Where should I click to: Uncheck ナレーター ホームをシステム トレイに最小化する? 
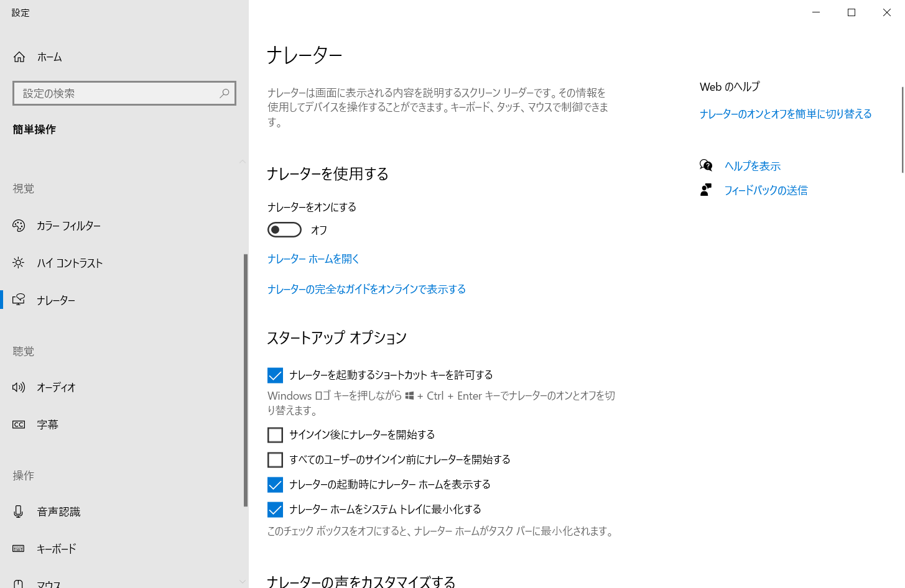(275, 510)
